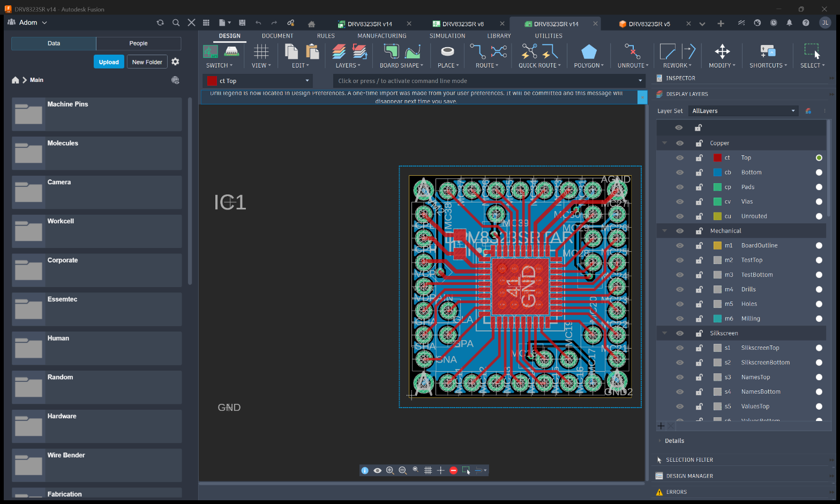Click the Shortcuts icon
This screenshot has height=504, width=840.
(x=768, y=51)
